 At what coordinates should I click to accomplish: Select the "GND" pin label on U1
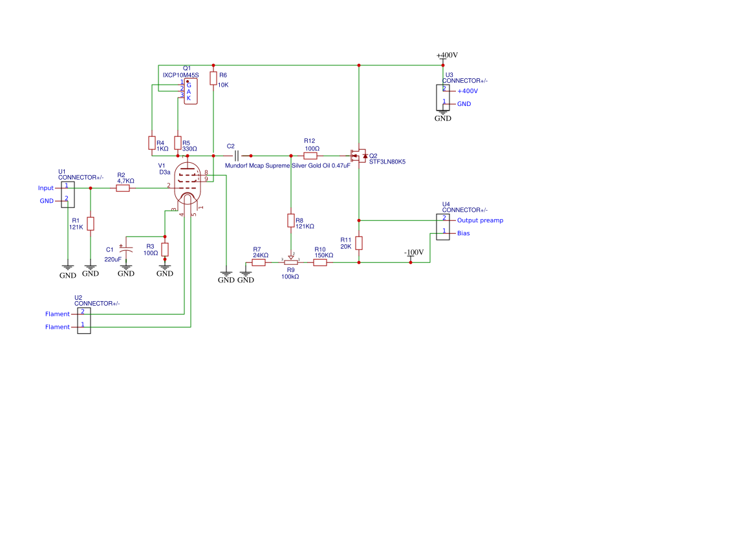click(x=47, y=201)
